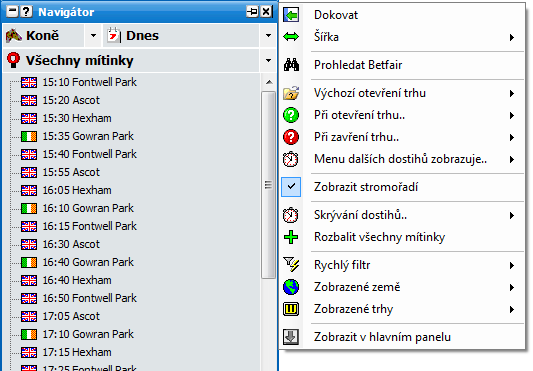533x371 pixels.
Task: Open the 15:40 Fontwell Park race
Action: point(89,154)
